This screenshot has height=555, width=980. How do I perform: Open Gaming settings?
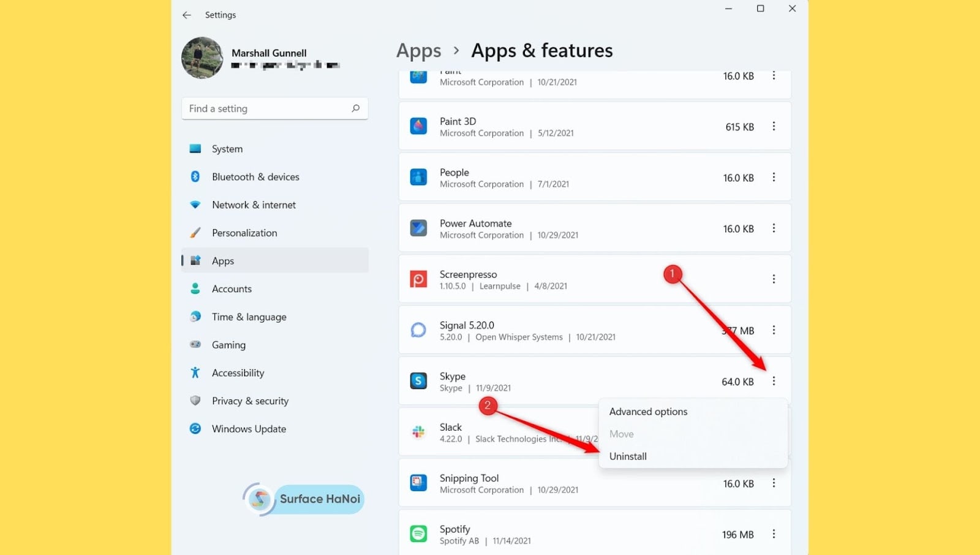(275, 345)
